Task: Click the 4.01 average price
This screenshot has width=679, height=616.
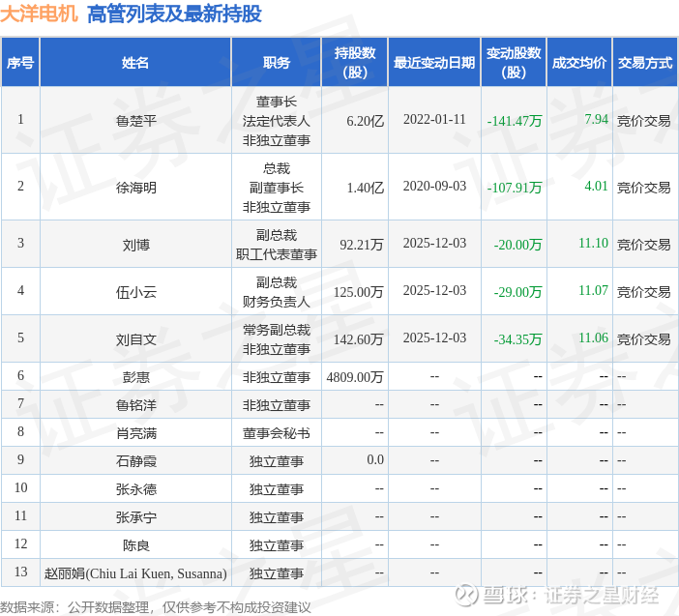Action: coord(596,186)
